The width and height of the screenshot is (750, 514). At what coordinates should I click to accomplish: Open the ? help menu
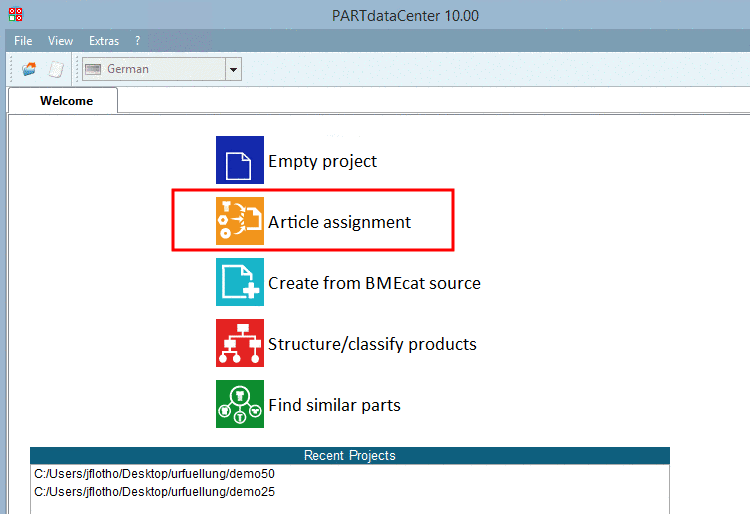coord(138,41)
